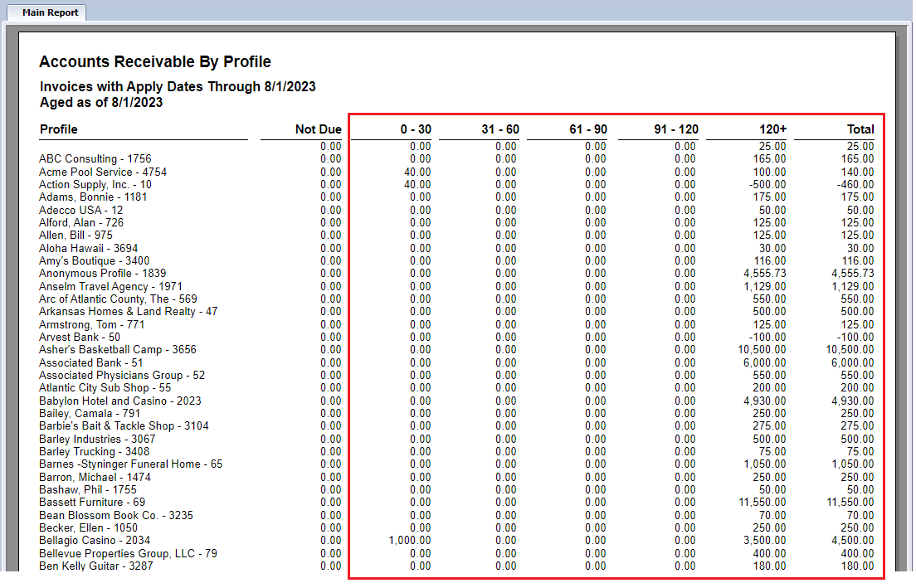
Task: Click Acme Pool Service's 140.00 total
Action: click(858, 172)
